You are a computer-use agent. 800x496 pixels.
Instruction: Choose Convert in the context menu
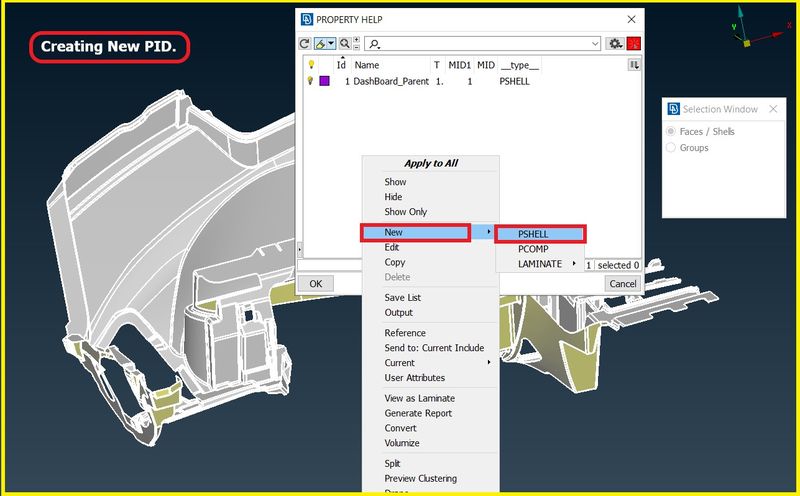(x=401, y=428)
